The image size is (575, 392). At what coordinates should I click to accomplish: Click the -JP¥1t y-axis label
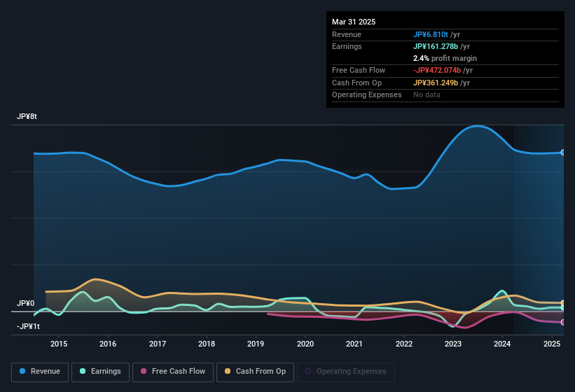(28, 326)
